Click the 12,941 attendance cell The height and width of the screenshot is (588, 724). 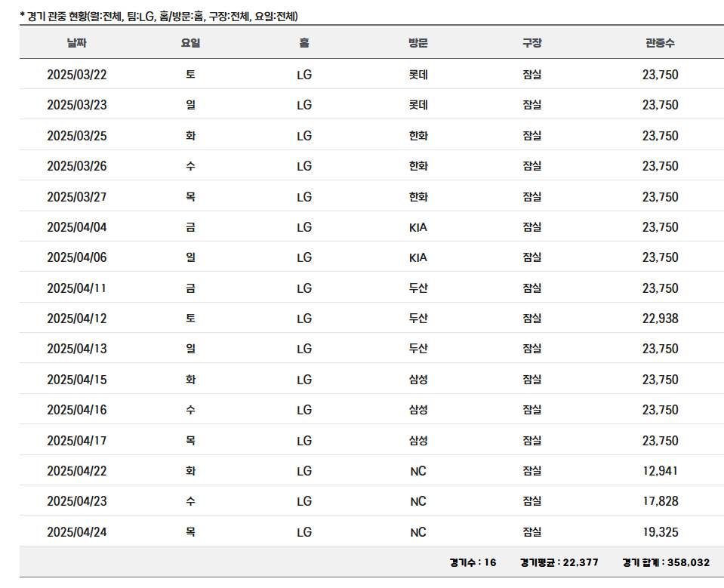pyautogui.click(x=660, y=471)
